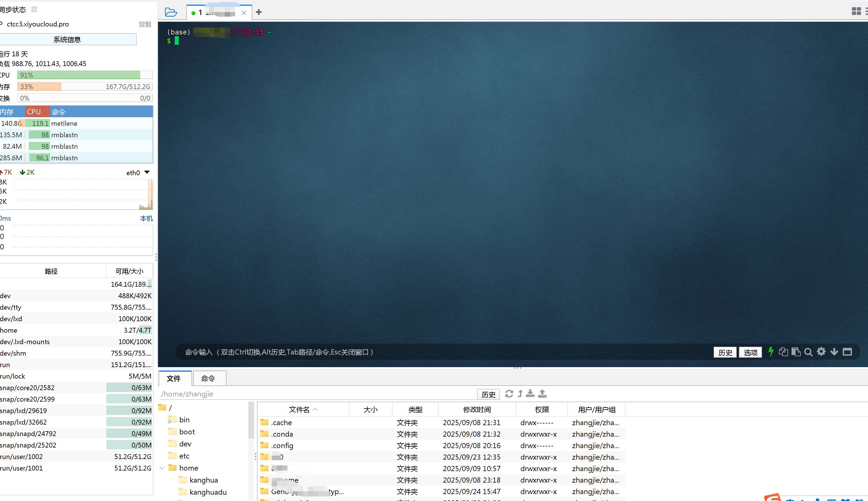Click the 选项 button in command bar

pyautogui.click(x=750, y=352)
